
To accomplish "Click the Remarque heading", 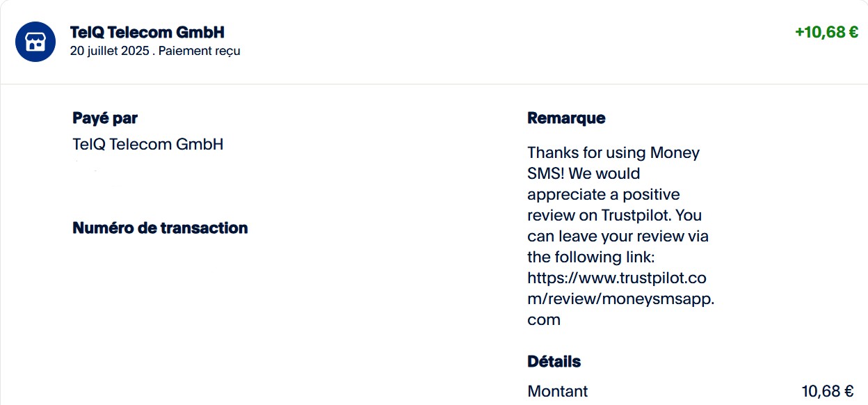I will click(x=566, y=118).
